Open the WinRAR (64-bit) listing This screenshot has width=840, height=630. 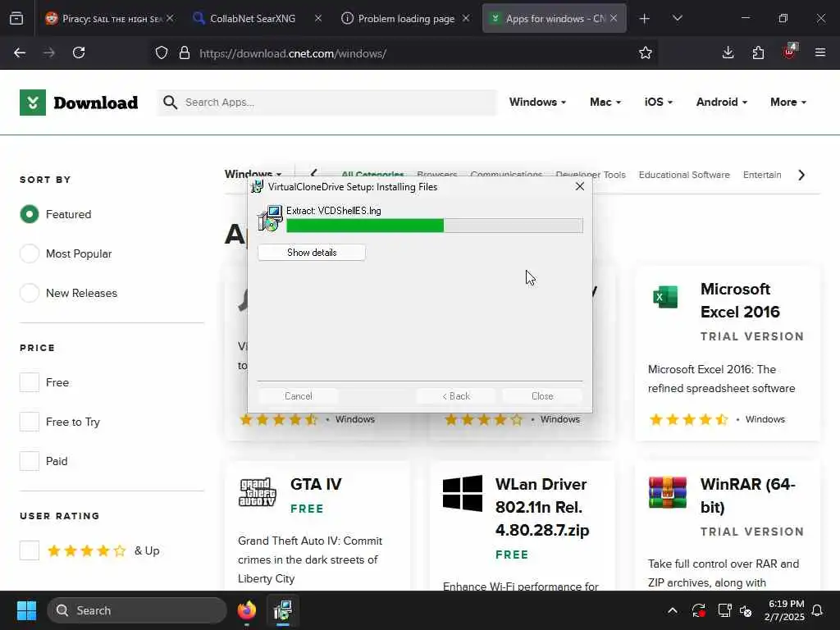pyautogui.click(x=747, y=495)
